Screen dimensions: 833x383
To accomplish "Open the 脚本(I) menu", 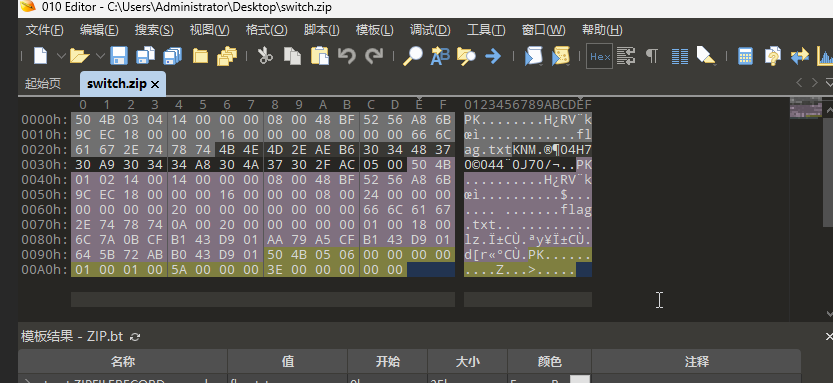I will point(321,30).
